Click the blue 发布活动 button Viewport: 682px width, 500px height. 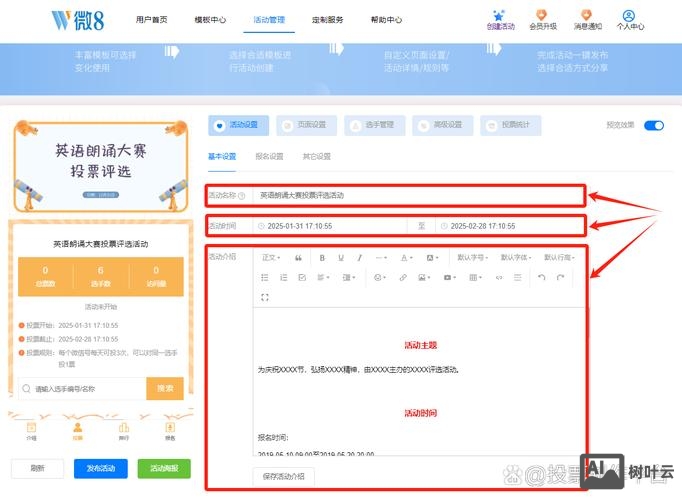point(101,468)
